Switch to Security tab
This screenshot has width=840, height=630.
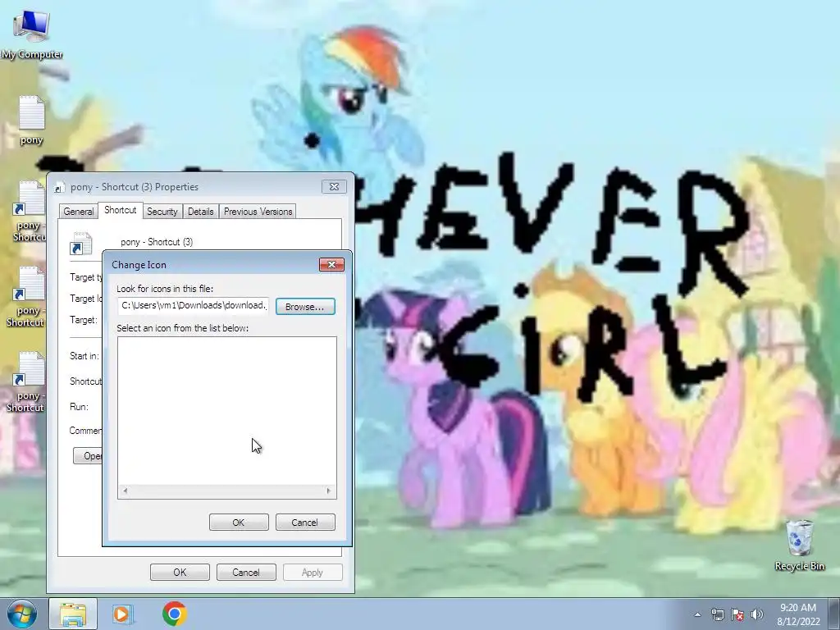point(162,212)
